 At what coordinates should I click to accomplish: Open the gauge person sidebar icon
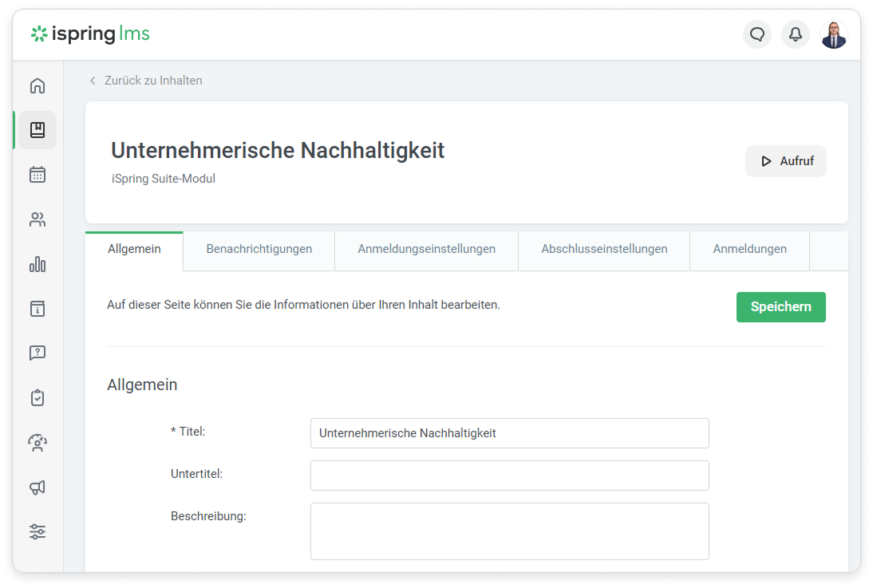38,443
